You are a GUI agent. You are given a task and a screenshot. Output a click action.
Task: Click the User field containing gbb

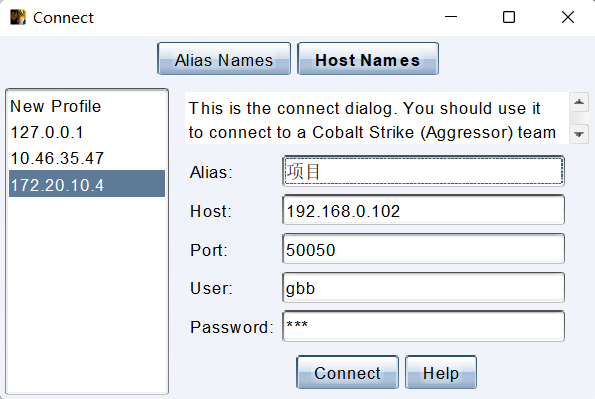(x=423, y=288)
